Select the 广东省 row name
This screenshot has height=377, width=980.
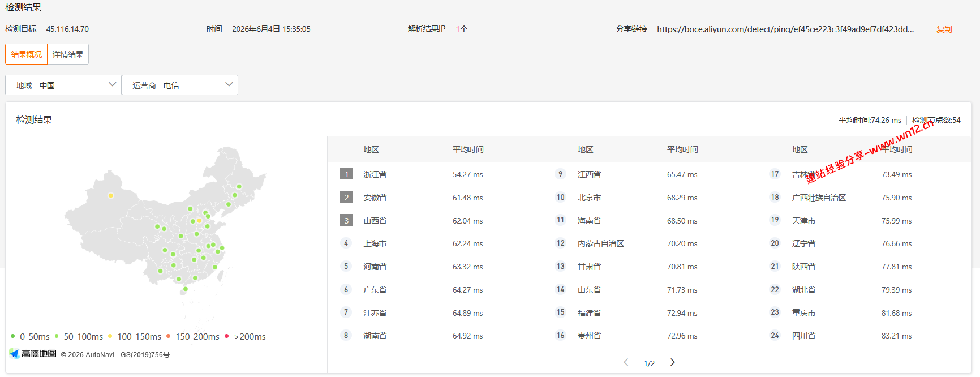[x=375, y=290]
